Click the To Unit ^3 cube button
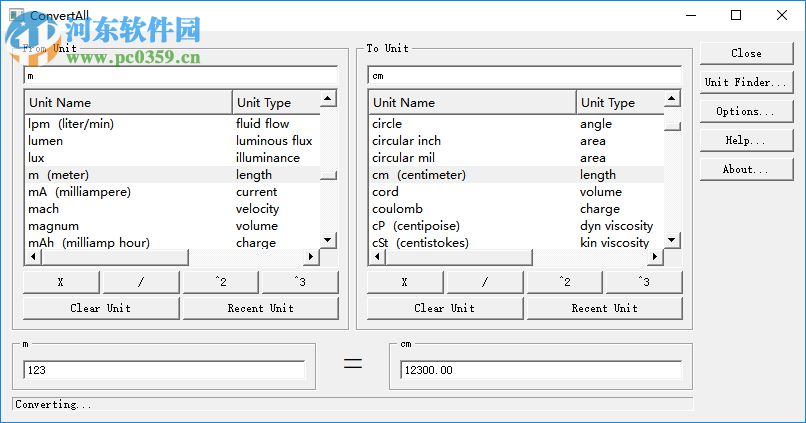Screen dimensions: 806x423 [x=644, y=282]
